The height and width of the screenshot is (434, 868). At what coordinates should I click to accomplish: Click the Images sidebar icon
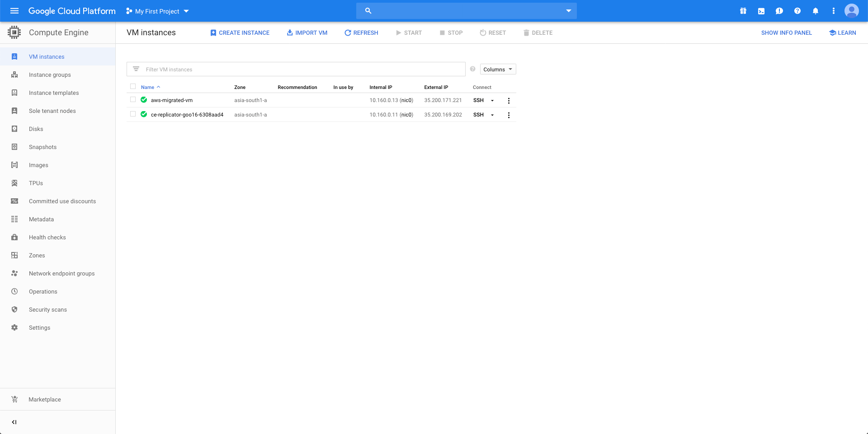tap(14, 165)
